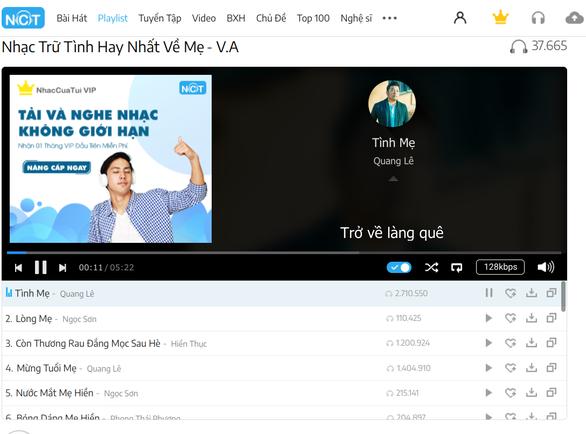The image size is (586, 434).
Task: Open the headphones listening history icon
Action: (538, 18)
